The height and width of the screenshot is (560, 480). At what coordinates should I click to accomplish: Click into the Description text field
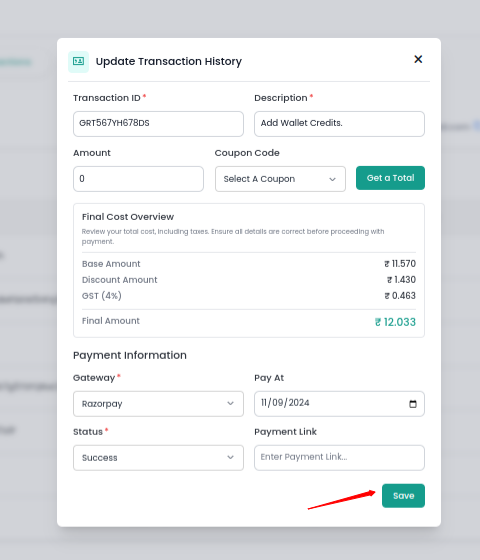click(x=339, y=124)
